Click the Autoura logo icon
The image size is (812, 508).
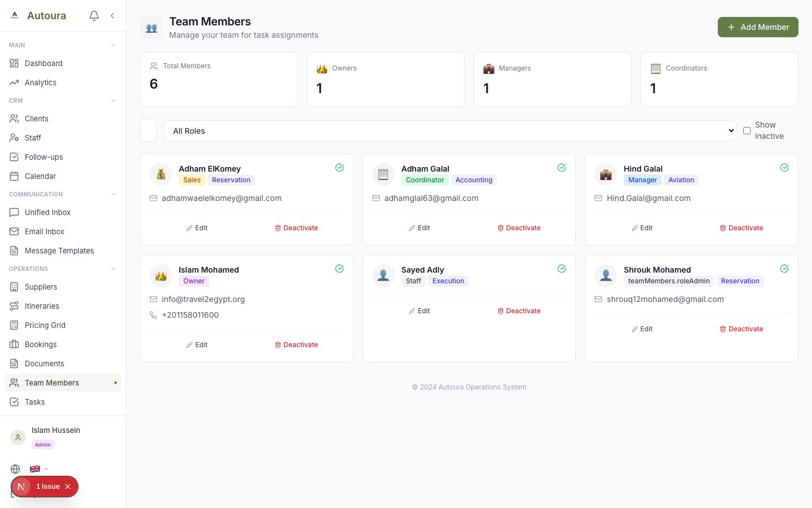tap(15, 15)
